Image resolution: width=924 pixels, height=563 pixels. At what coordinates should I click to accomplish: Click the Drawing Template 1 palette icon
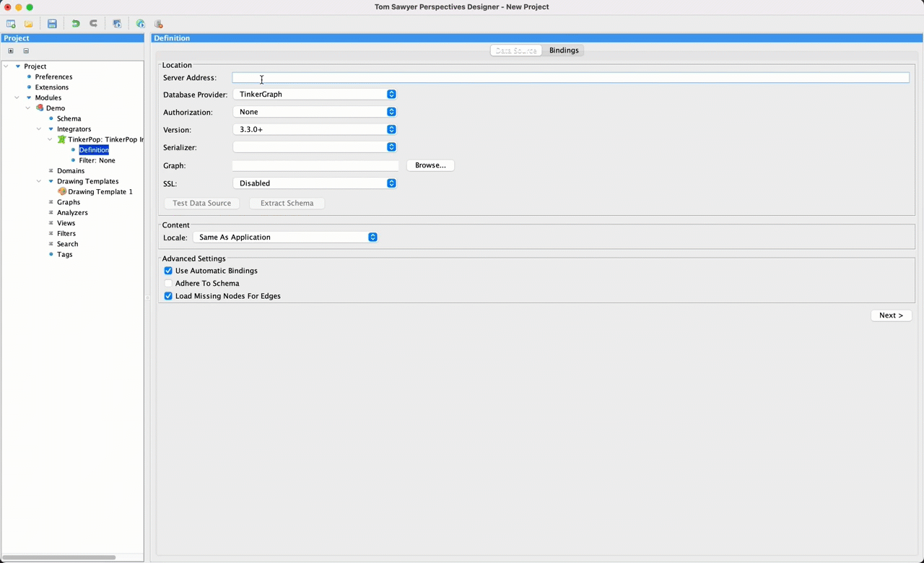(62, 192)
